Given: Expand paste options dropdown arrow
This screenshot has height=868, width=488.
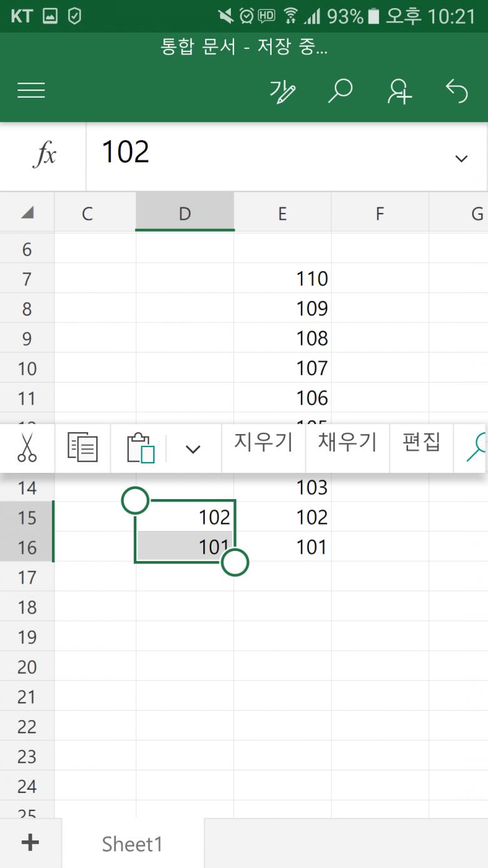Looking at the screenshot, I should point(193,448).
